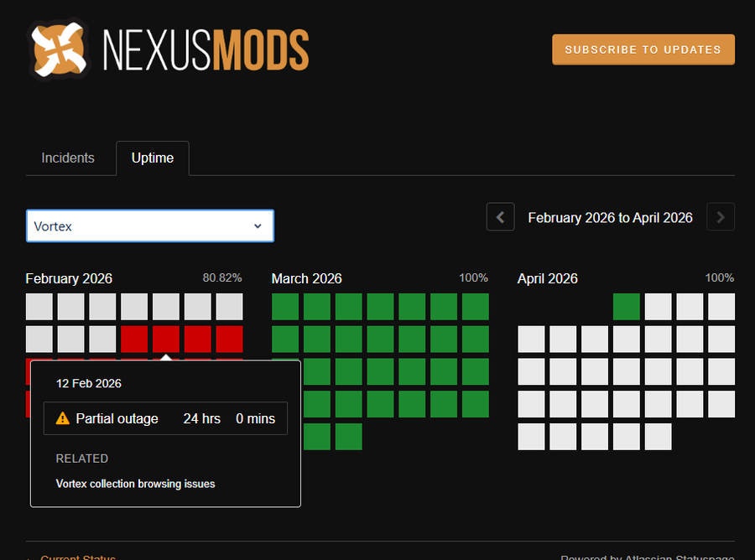Click the Powered by Atlassian Statuspage link
755x560 pixels.
pos(647,557)
